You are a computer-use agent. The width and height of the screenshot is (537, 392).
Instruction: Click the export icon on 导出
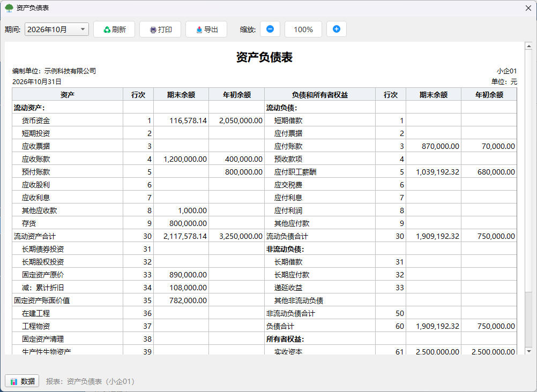(199, 30)
